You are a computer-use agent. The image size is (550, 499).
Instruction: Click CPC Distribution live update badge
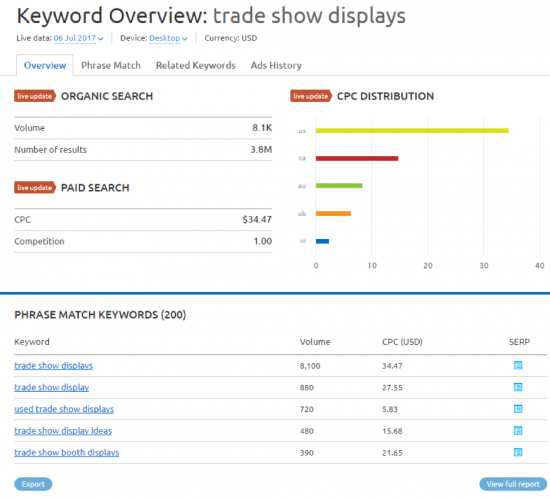click(x=311, y=96)
